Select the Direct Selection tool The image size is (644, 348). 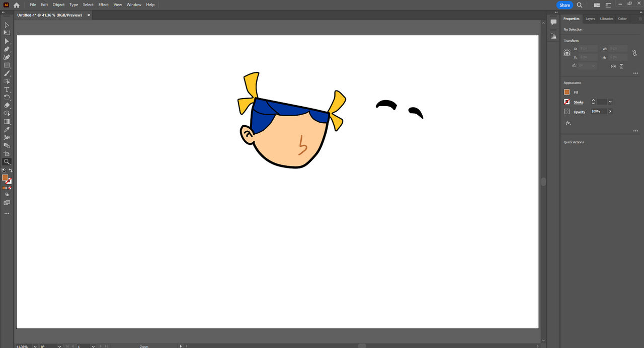coord(7,41)
